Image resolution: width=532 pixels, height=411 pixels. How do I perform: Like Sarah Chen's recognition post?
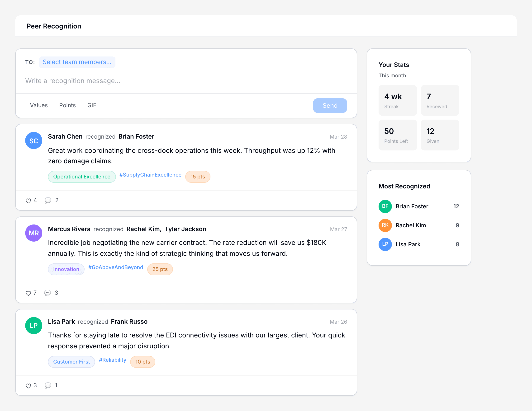tap(28, 201)
